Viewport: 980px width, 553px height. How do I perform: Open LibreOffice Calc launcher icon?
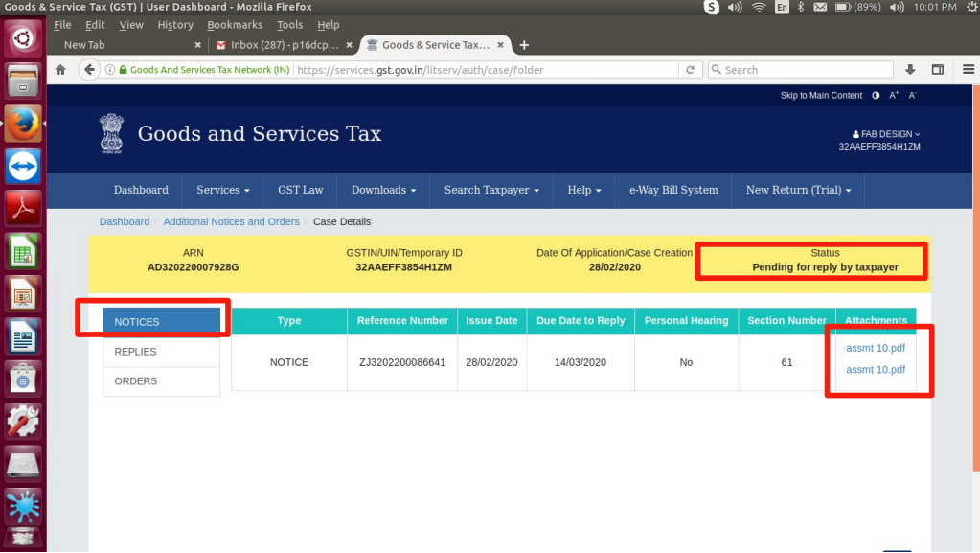coord(23,251)
